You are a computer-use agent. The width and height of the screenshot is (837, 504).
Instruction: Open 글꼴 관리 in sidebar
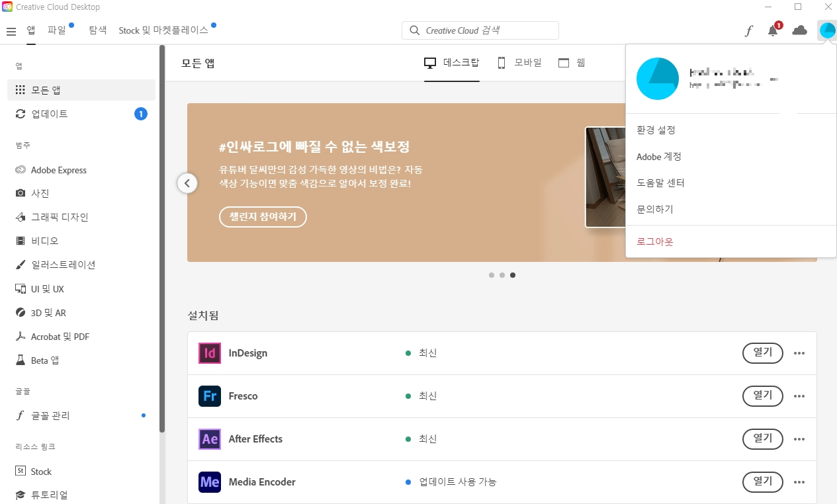(x=81, y=415)
